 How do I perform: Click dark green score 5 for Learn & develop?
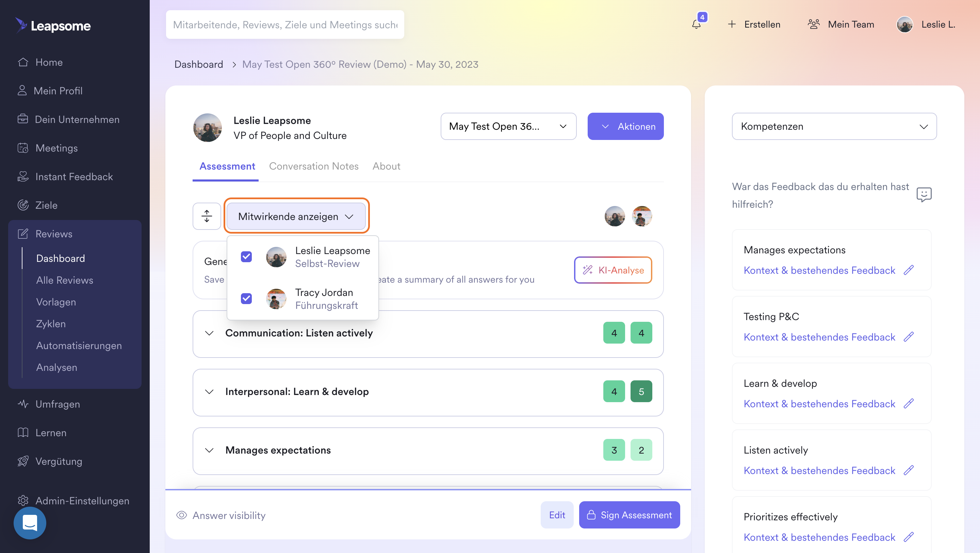coord(641,391)
